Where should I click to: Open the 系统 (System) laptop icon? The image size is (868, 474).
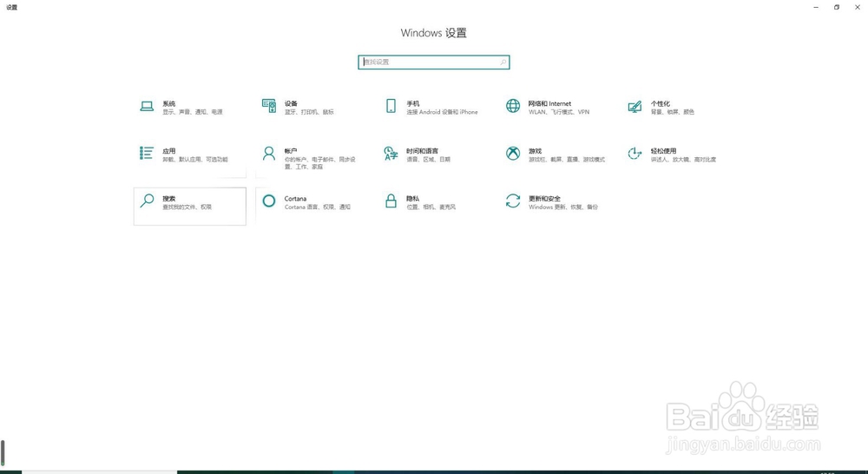point(147,106)
